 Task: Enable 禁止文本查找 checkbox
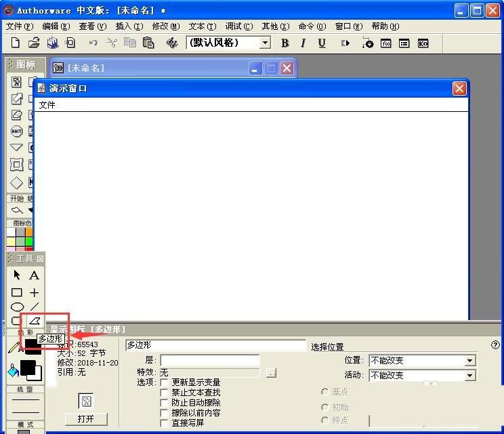[164, 393]
